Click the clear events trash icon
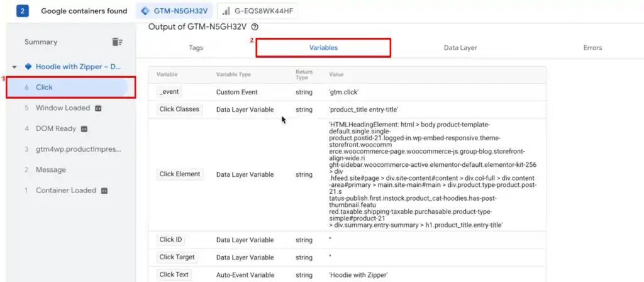The image size is (644, 282). point(117,42)
